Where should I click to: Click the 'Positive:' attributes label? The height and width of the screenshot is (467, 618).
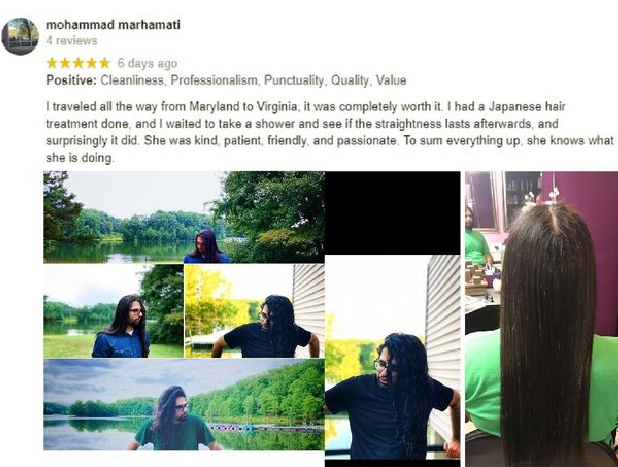[x=71, y=80]
